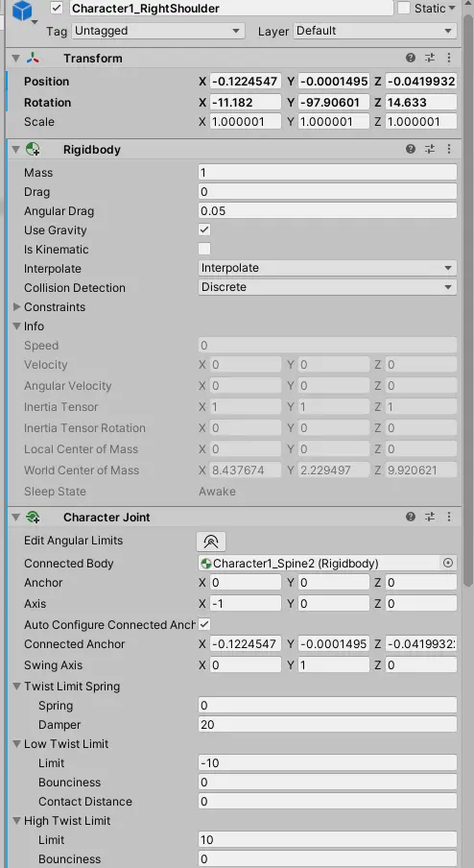Click Edit Angular Limits icon button
The image size is (474, 868).
(211, 541)
